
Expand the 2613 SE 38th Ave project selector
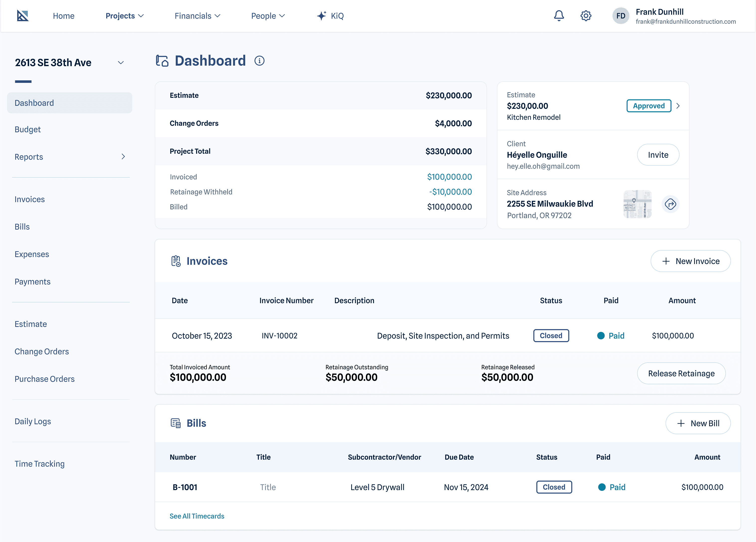(121, 63)
